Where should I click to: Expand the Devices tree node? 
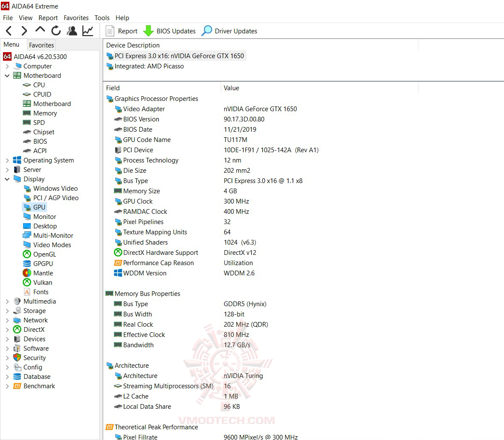point(7,339)
